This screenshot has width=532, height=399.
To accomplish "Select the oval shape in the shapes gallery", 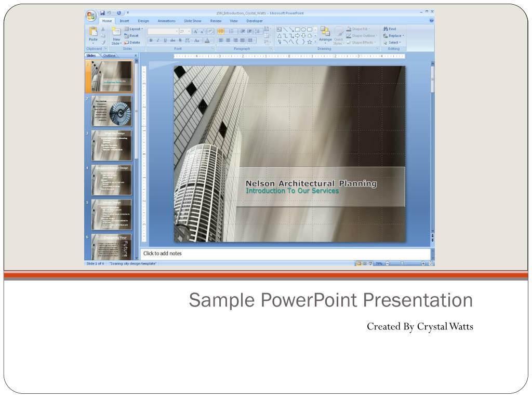I will [303, 30].
